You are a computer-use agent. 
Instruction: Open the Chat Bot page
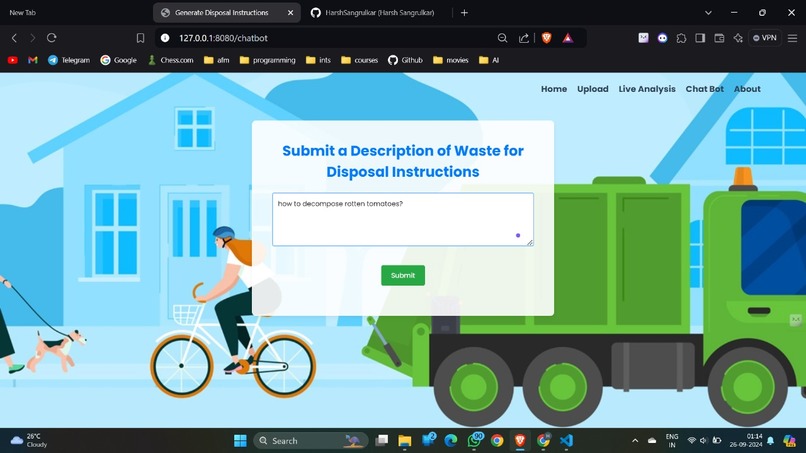click(704, 89)
